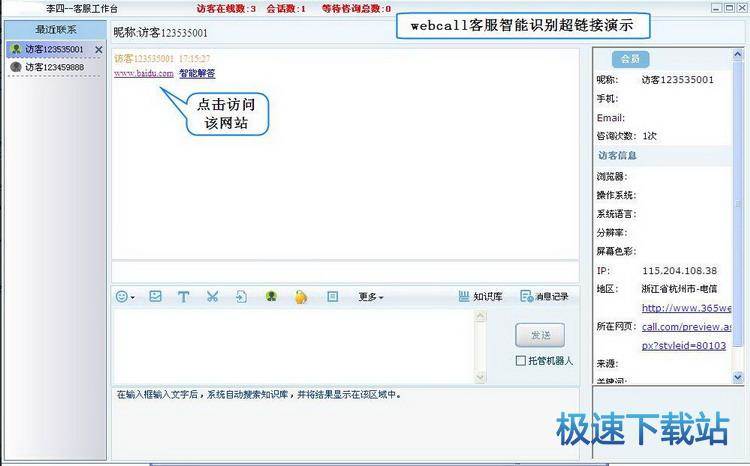The image size is (750, 466).
Task: Click the 访客信息 section header
Action: tap(617, 155)
